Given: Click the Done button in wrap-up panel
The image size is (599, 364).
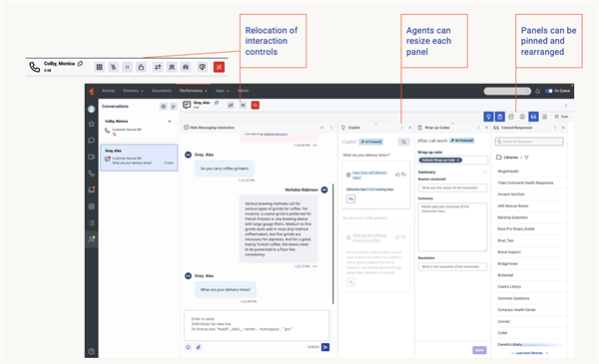Looking at the screenshot, I should [x=479, y=350].
